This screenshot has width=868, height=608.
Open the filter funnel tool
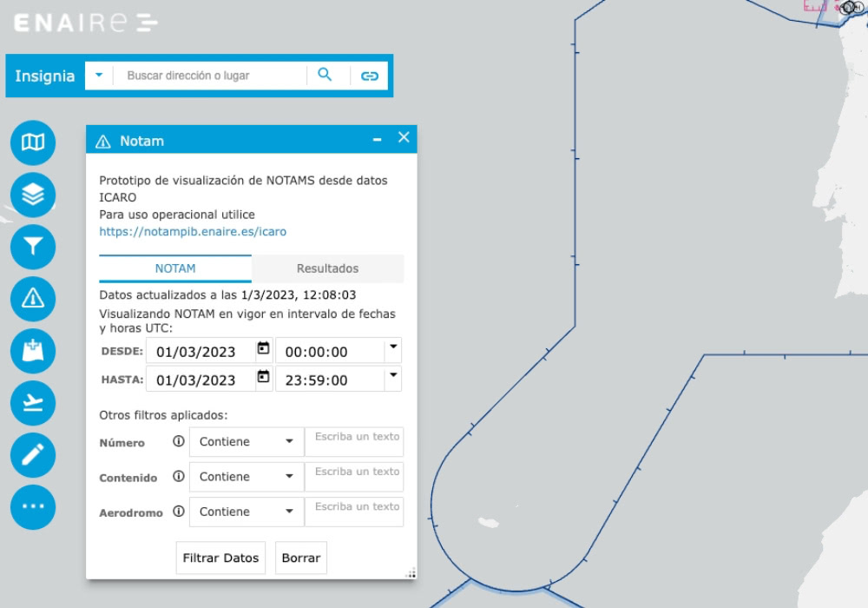[33, 247]
